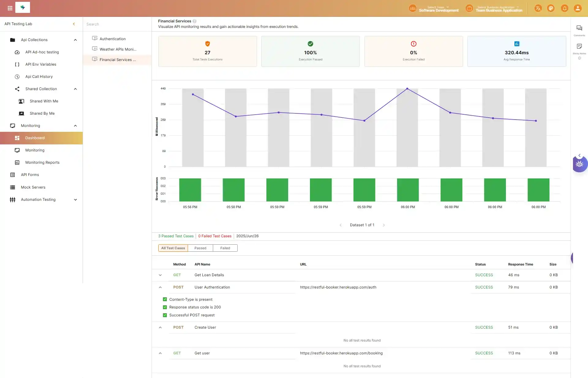Toggle 'Successful POST request' checkbox
The width and height of the screenshot is (588, 378).
pyautogui.click(x=165, y=315)
